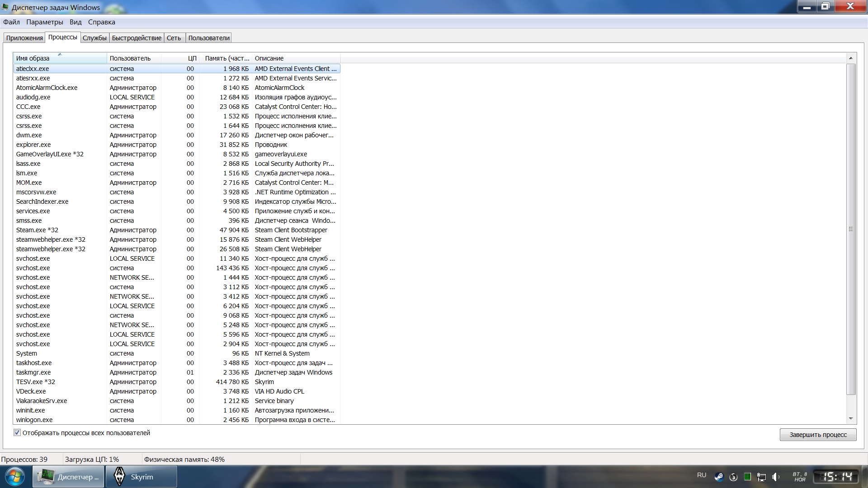Click the green CPU usage tray icon
The height and width of the screenshot is (488, 868).
point(747,477)
